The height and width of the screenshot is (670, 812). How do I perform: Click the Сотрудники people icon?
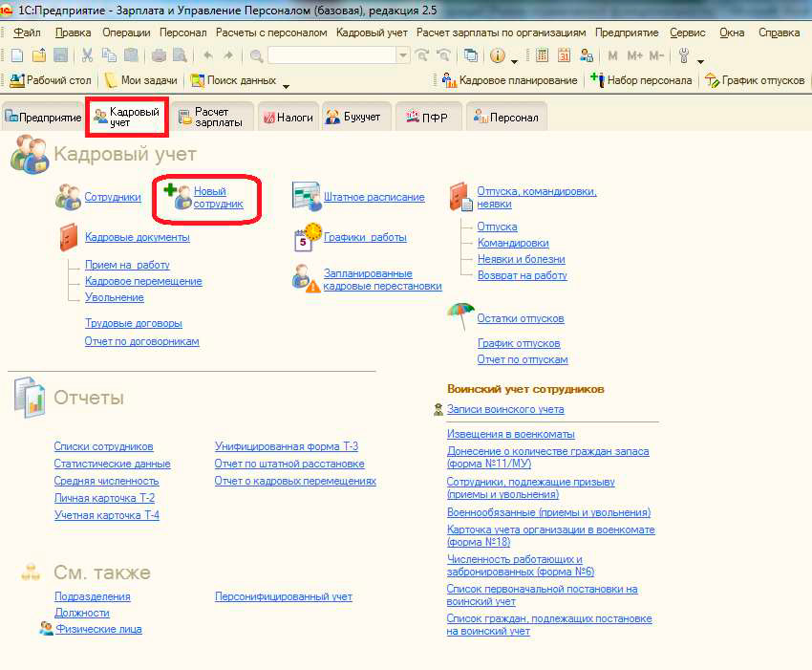[68, 197]
